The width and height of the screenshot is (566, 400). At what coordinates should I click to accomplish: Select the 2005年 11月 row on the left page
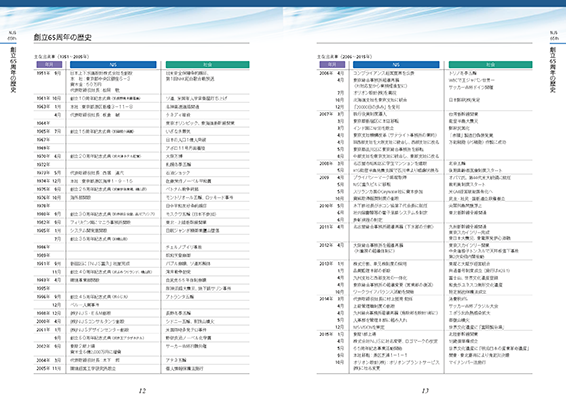[x=142, y=369]
